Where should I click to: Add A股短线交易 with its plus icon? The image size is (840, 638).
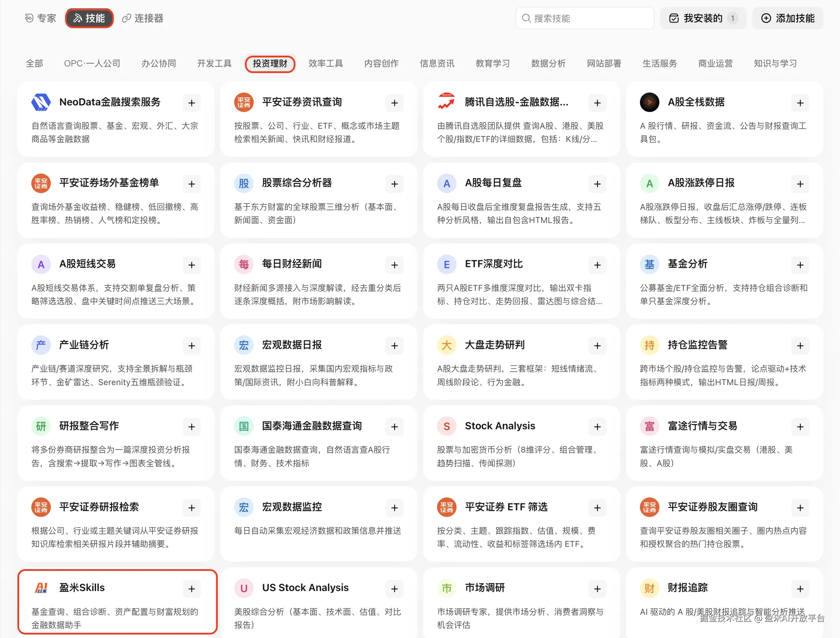coord(191,265)
